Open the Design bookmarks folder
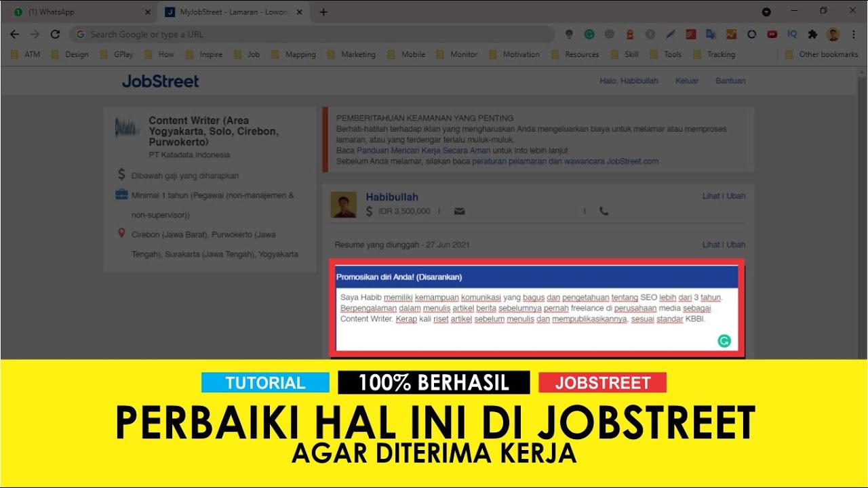 click(x=69, y=54)
